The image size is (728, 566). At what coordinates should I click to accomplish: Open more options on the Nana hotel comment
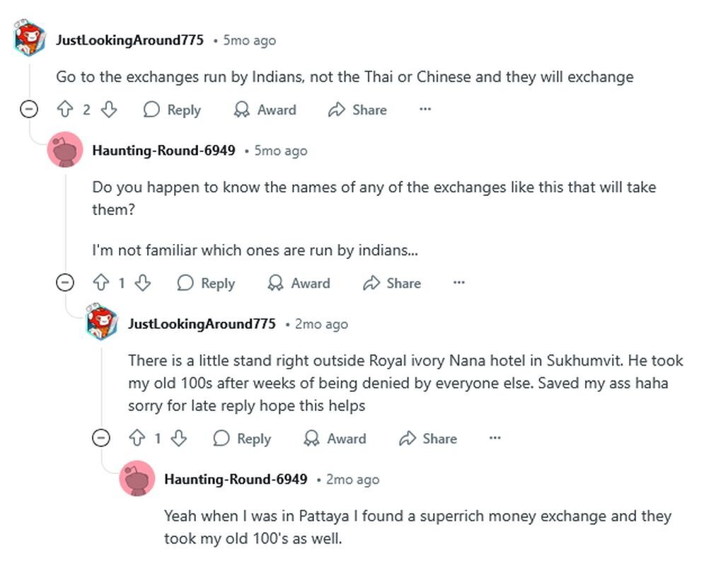click(x=495, y=439)
